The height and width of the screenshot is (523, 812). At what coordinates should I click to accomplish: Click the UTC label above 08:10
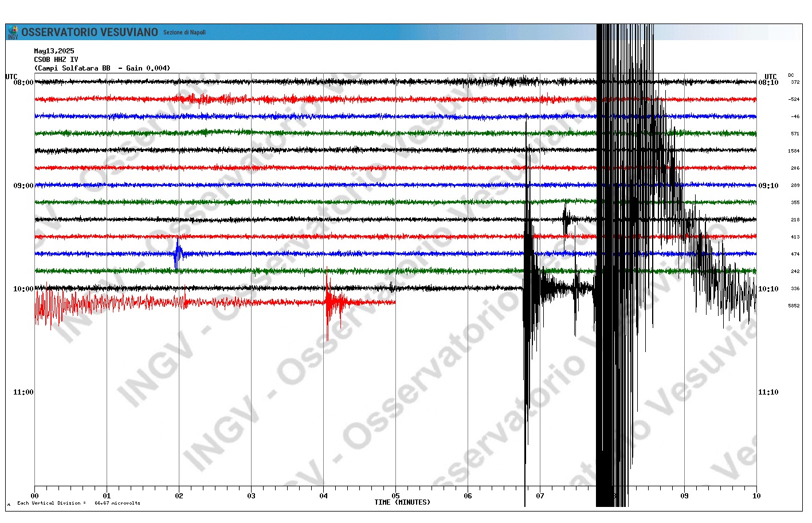point(770,76)
